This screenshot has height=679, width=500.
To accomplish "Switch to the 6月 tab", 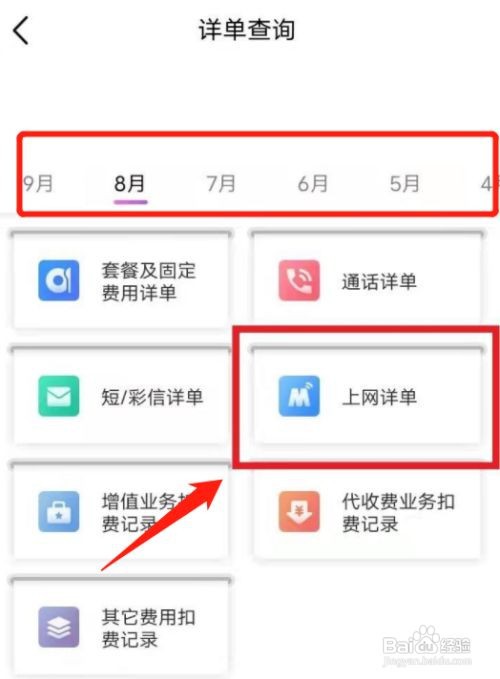I will 313,184.
